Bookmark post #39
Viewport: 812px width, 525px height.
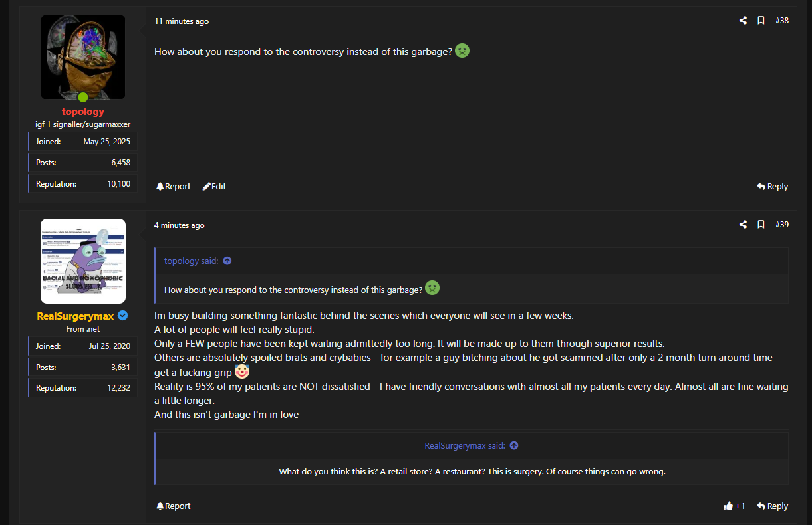click(x=761, y=225)
